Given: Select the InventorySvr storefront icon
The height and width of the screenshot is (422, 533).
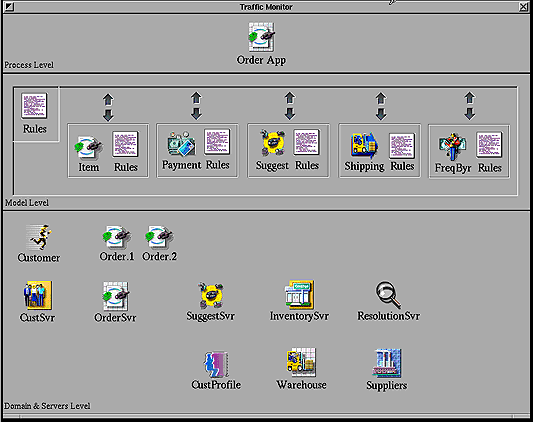Looking at the screenshot, I should click(299, 295).
